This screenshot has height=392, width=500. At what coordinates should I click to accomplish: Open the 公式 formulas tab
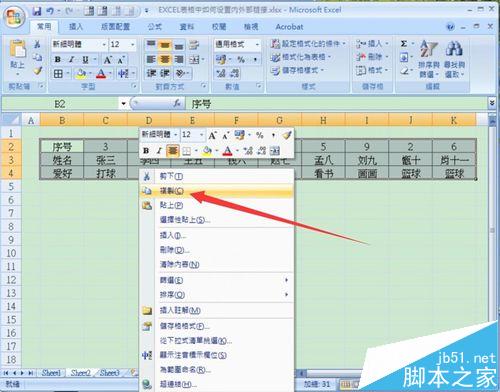click(154, 27)
